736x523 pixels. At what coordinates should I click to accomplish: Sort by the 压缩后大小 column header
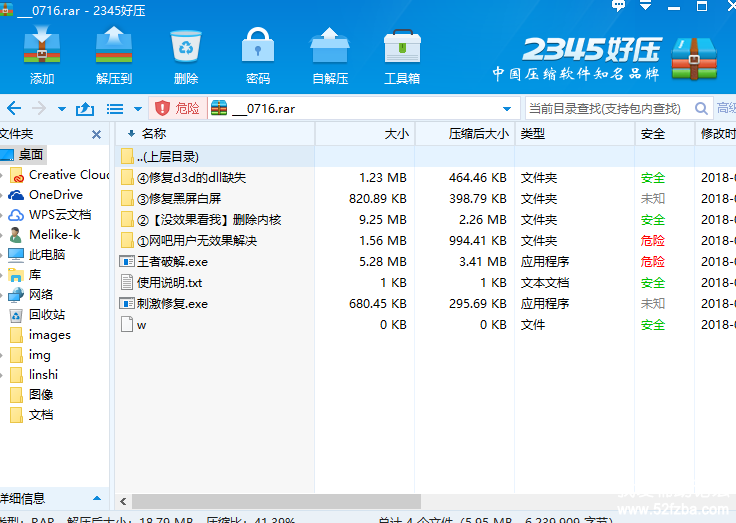pyautogui.click(x=465, y=134)
